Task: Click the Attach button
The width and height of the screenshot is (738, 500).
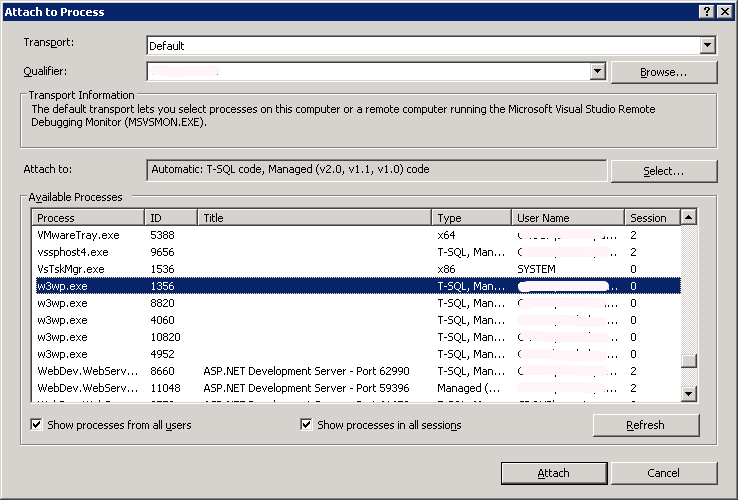Action: click(x=554, y=473)
